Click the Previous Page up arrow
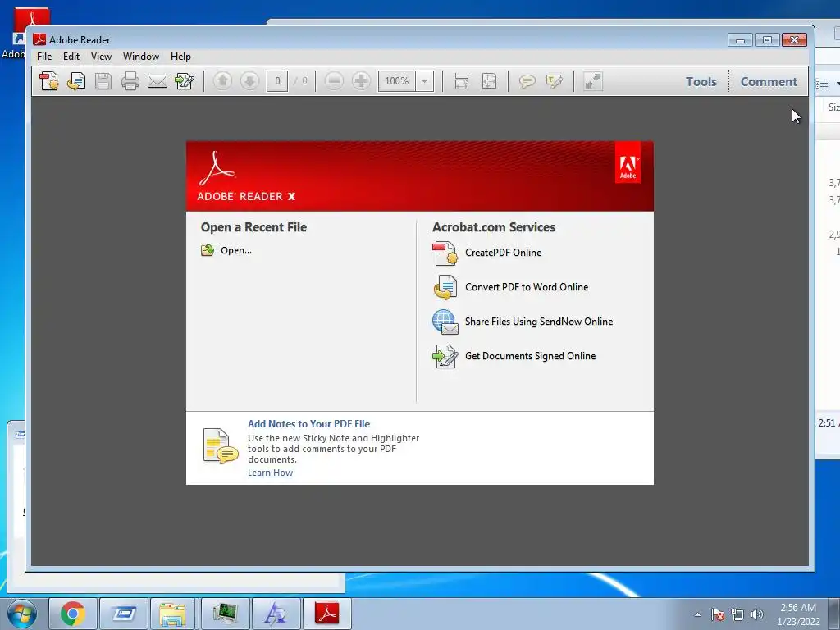 (x=222, y=81)
